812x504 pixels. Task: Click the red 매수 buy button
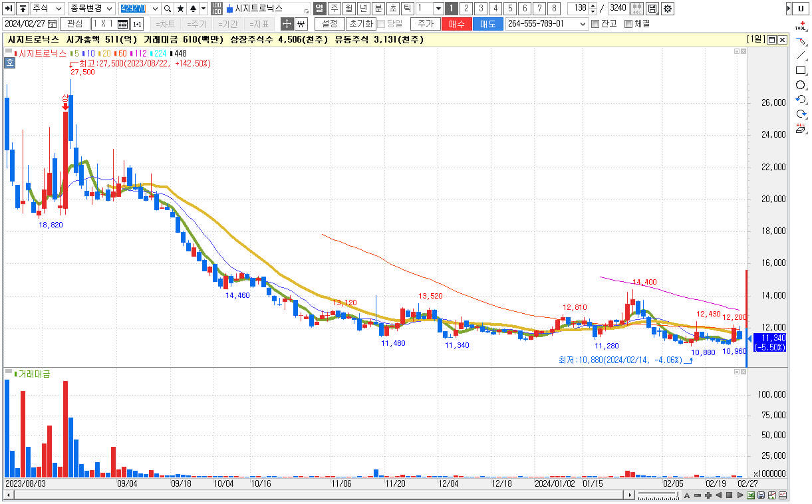457,24
